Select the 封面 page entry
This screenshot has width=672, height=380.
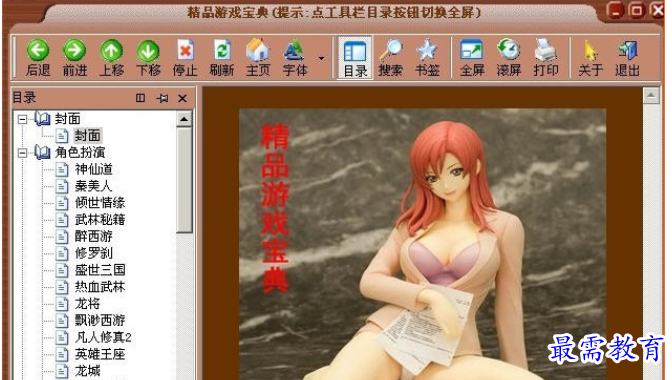87,136
